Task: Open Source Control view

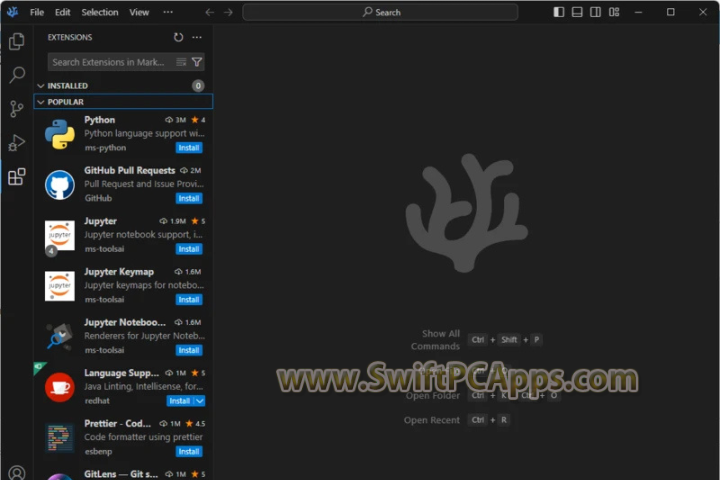Action: tap(17, 109)
